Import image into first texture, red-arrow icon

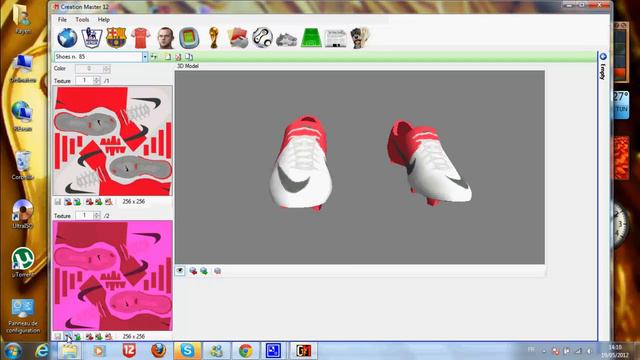coord(68,202)
